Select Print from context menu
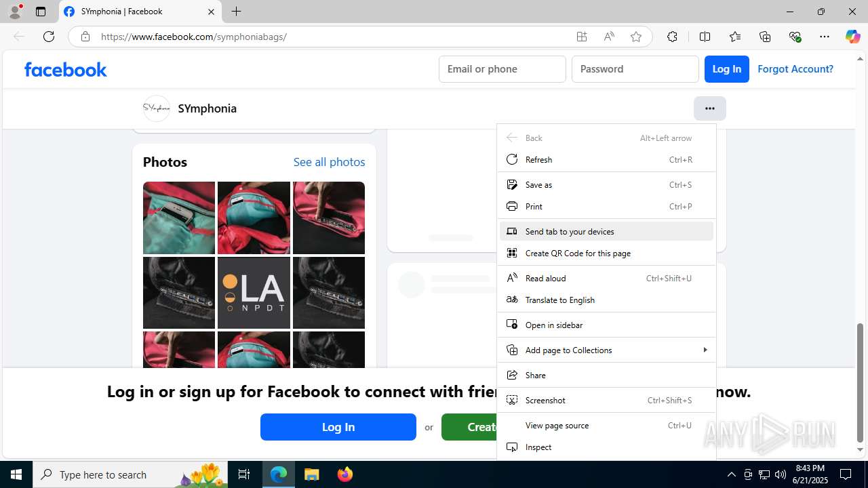This screenshot has height=488, width=868. pos(606,207)
